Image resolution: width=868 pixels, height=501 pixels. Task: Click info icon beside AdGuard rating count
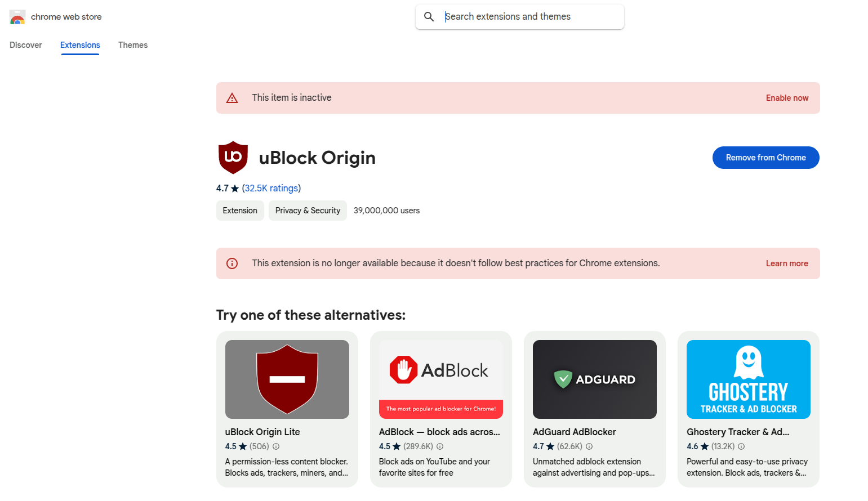pos(589,446)
